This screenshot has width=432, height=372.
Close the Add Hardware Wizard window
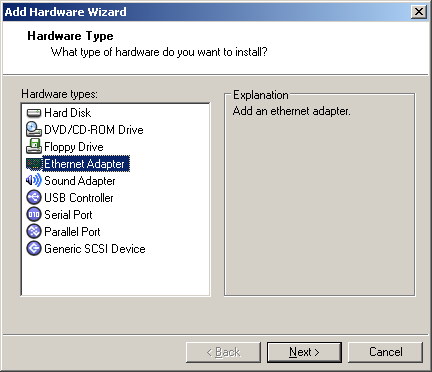419,12
